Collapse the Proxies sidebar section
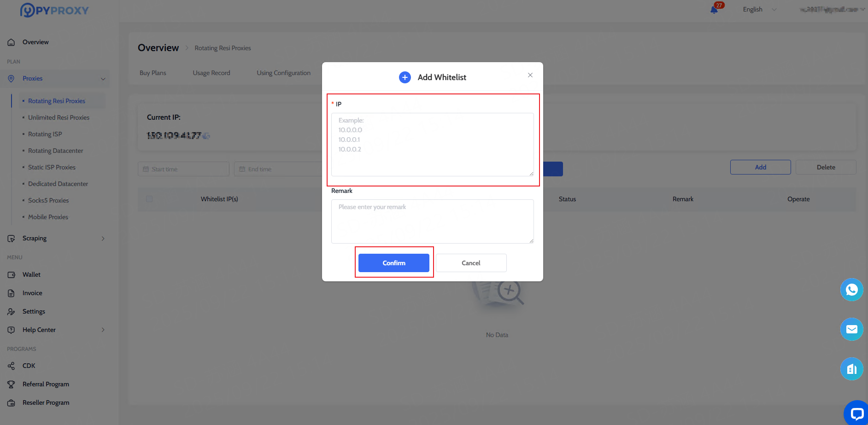Viewport: 868px width, 425px height. pos(103,79)
